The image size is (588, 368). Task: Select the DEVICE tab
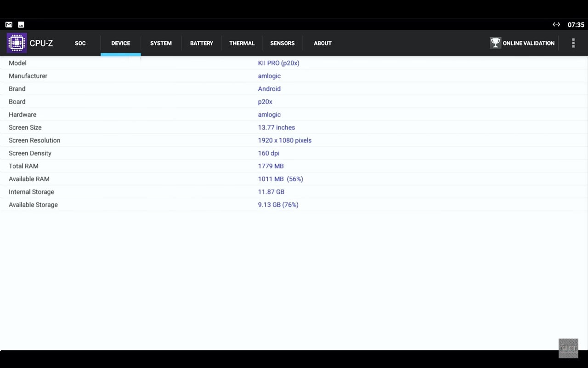(121, 43)
